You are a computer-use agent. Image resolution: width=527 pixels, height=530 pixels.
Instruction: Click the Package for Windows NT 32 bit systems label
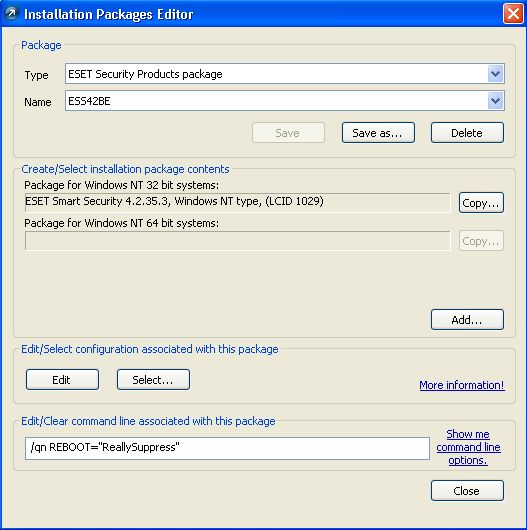[x=121, y=185]
